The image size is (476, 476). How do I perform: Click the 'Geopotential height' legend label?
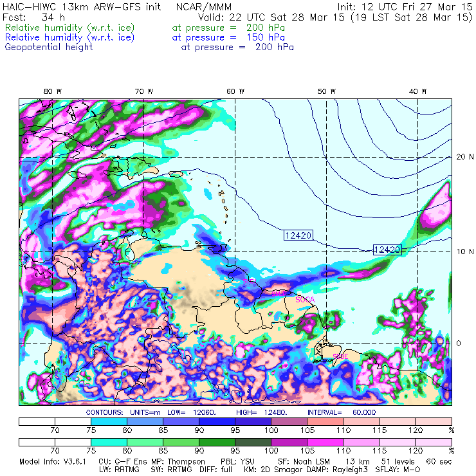coord(49,48)
